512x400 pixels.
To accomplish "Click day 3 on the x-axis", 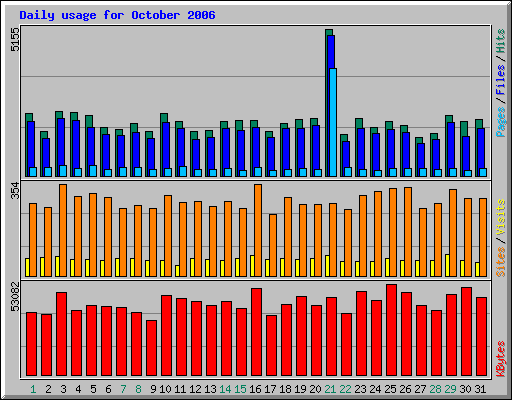I will (x=63, y=389).
